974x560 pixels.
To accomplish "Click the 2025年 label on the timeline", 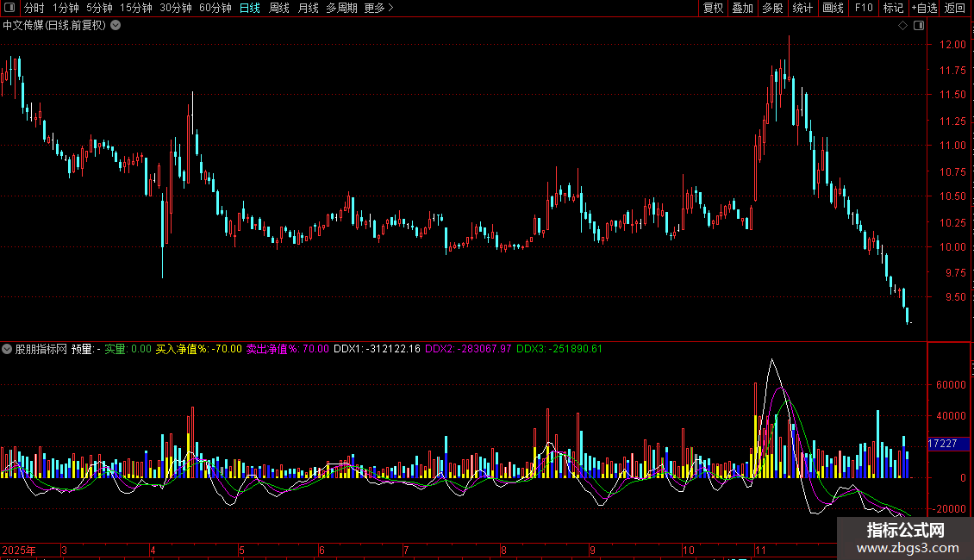I will [19, 550].
